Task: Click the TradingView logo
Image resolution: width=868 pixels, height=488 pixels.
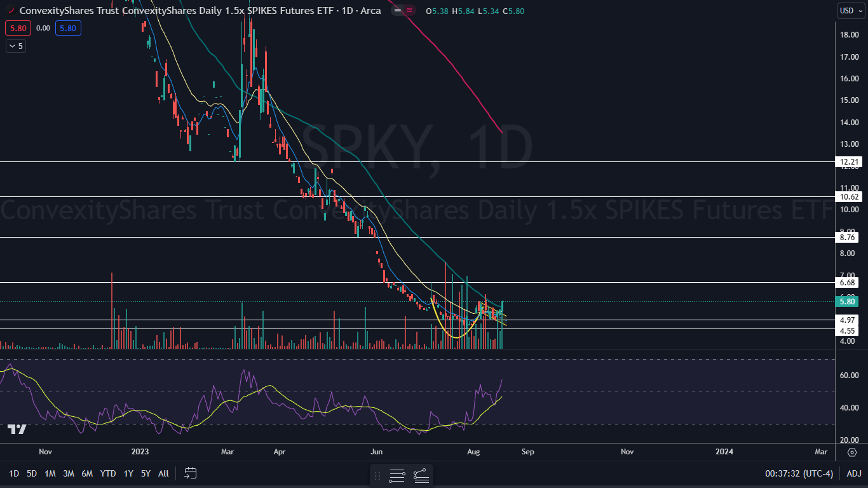Action: pyautogui.click(x=17, y=430)
